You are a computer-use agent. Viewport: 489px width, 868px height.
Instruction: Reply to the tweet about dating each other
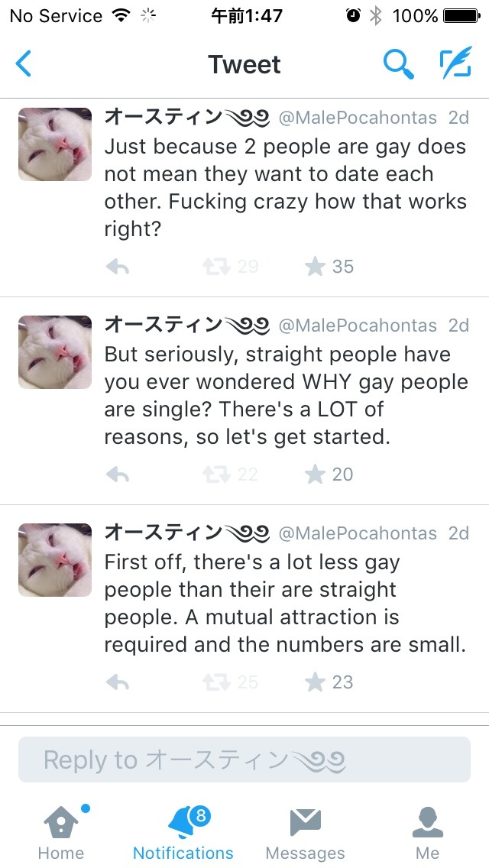[118, 267]
